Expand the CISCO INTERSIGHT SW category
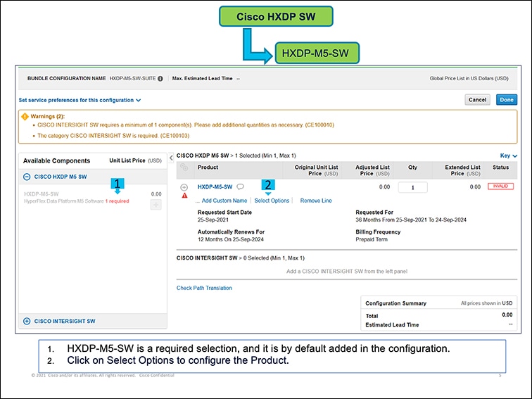Viewport: 532px width, 399px height. (27, 321)
